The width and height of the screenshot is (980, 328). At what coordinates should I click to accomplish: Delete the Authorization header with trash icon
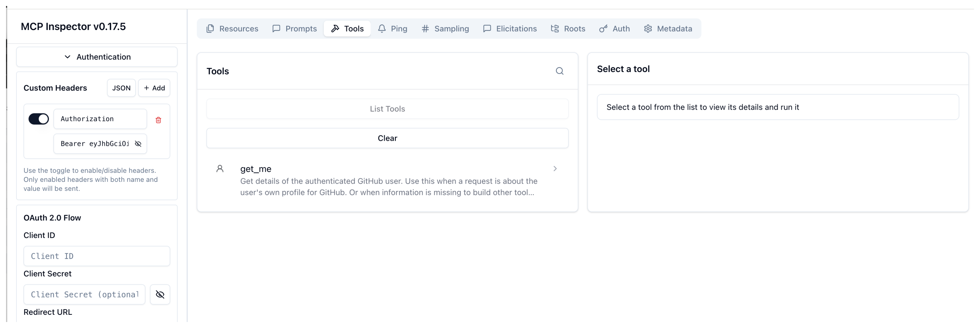[158, 120]
